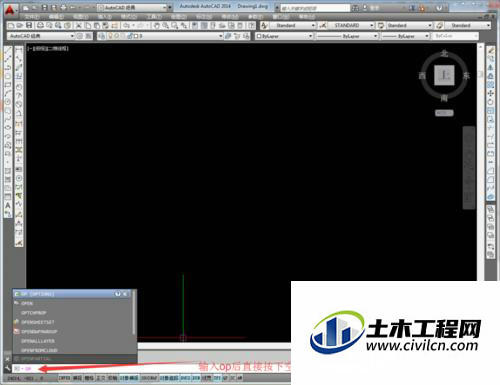Open the object color ByLayer control
This screenshot has width=500, height=385.
[x=285, y=36]
